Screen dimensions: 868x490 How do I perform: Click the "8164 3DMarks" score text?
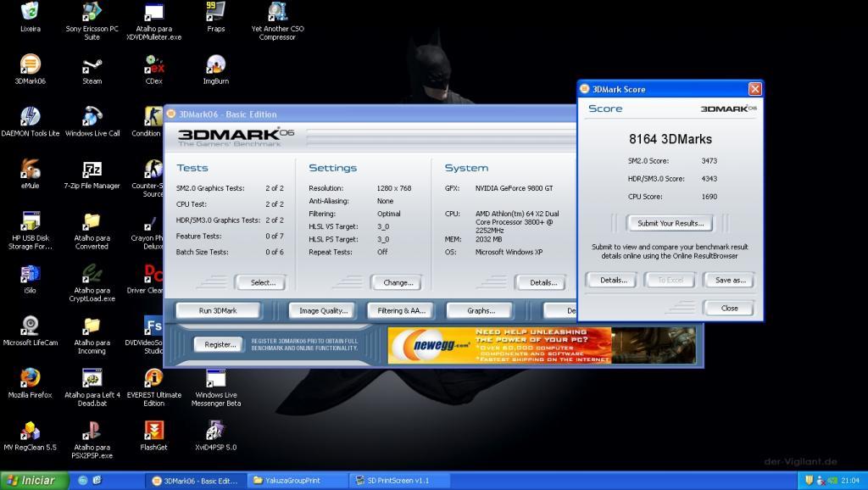pyautogui.click(x=670, y=139)
